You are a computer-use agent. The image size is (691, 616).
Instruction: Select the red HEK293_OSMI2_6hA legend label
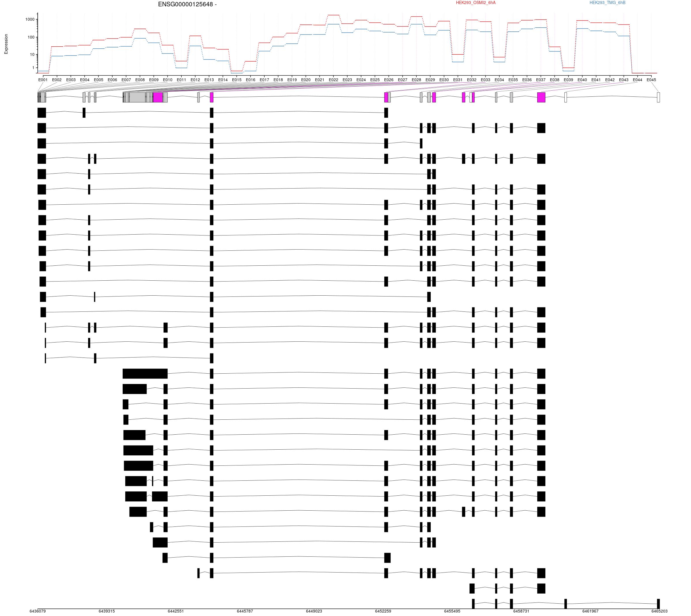point(476,3)
